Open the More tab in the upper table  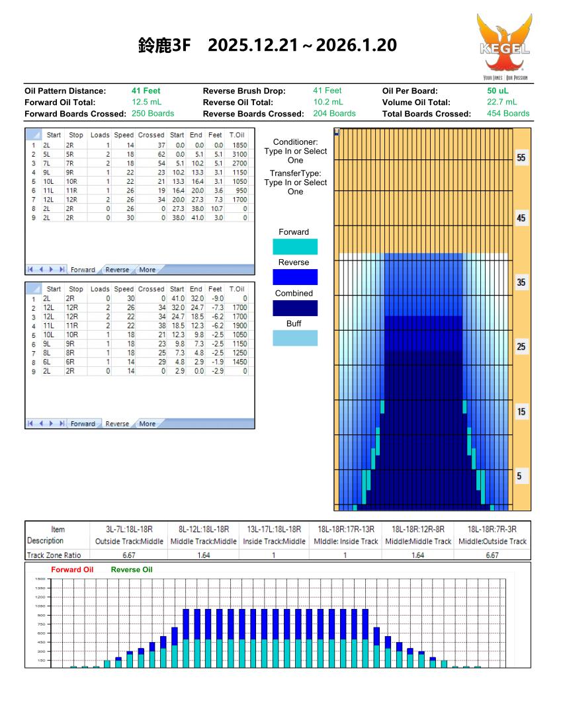(147, 270)
